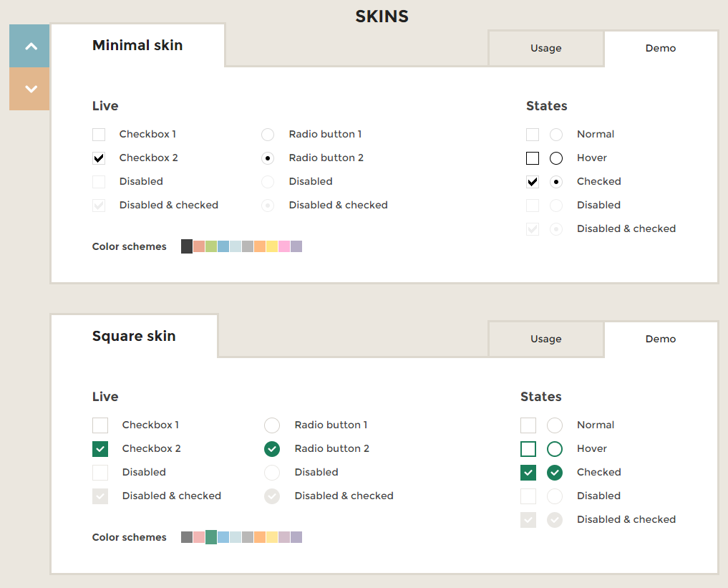Pick red color scheme in Minimal skin
Image resolution: width=728 pixels, height=588 pixels.
point(199,246)
